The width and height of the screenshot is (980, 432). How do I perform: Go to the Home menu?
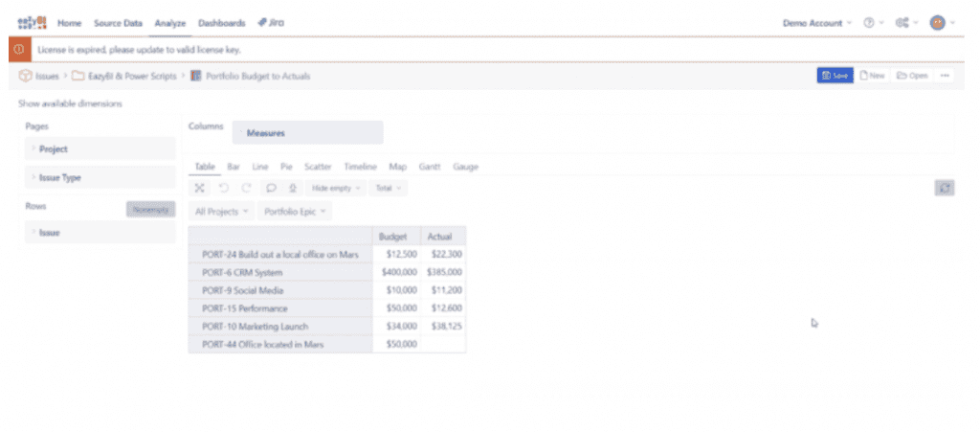click(69, 23)
